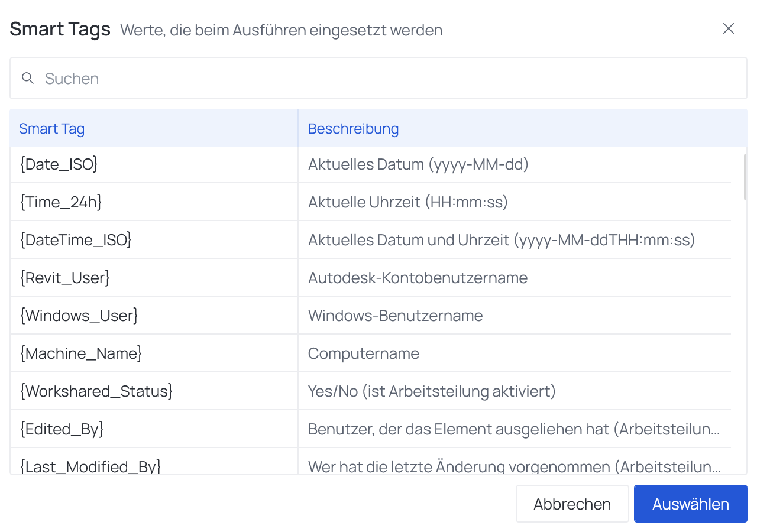Click description starting 'Benutzer, der das Element'

click(514, 429)
